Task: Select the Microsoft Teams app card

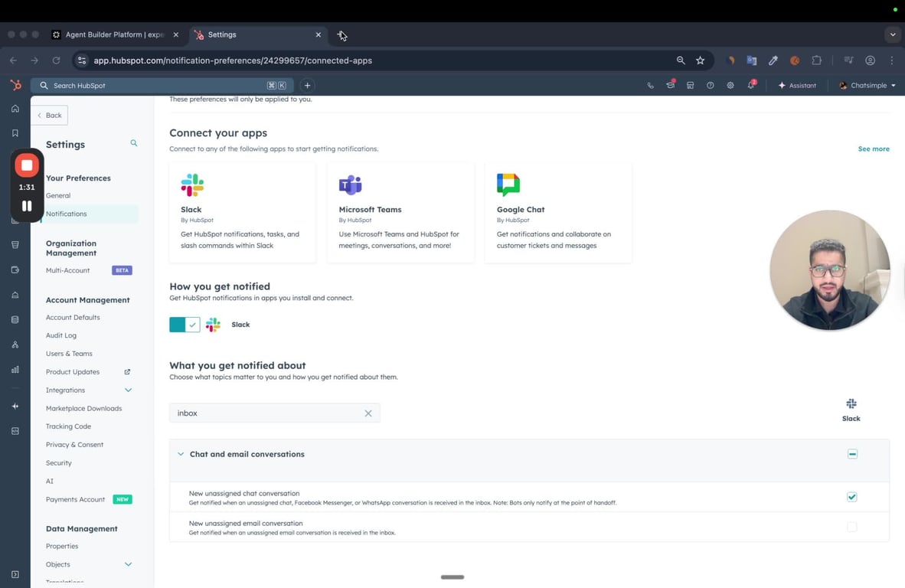Action: [400, 212]
